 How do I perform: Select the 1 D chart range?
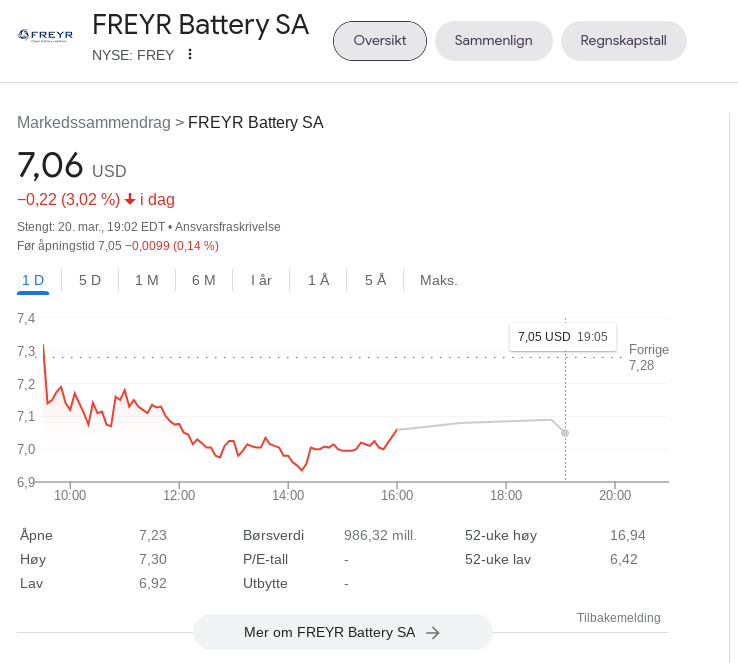click(33, 280)
